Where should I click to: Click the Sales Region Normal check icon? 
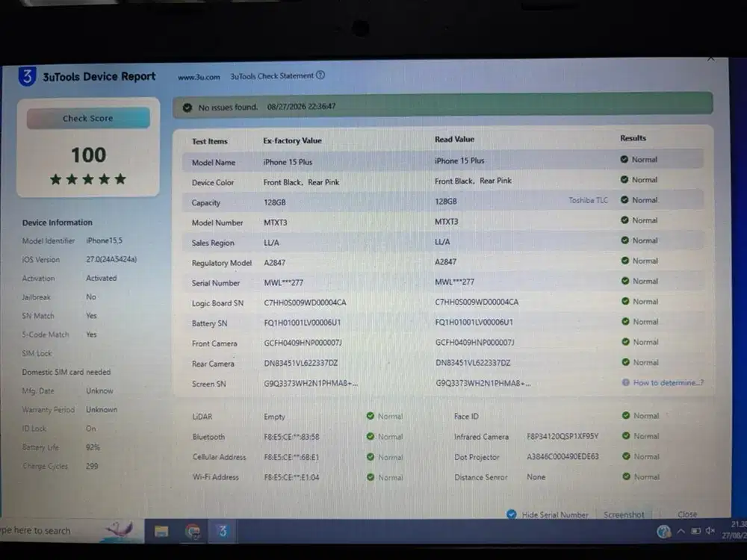tap(625, 240)
